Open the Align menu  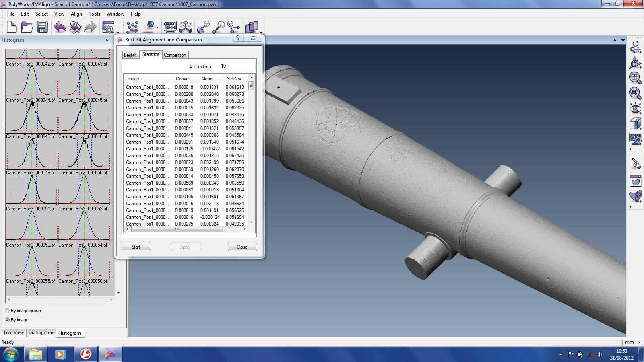pyautogui.click(x=76, y=14)
